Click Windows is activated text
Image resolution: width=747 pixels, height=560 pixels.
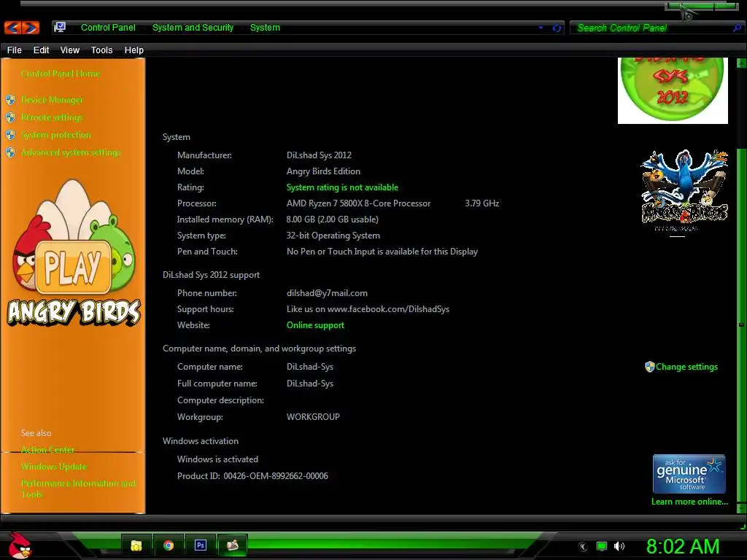217,459
